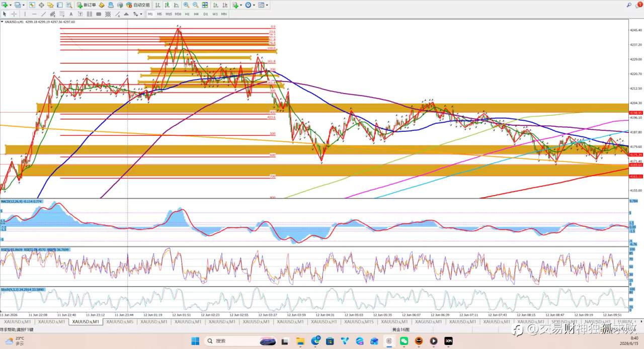The image size is (644, 349).
Task: Select the text label tool
Action: pos(71,14)
